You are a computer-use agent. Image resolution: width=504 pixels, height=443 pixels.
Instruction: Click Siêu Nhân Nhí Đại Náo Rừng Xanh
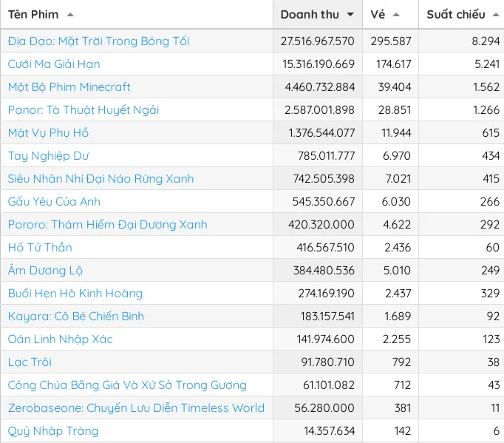(101, 179)
